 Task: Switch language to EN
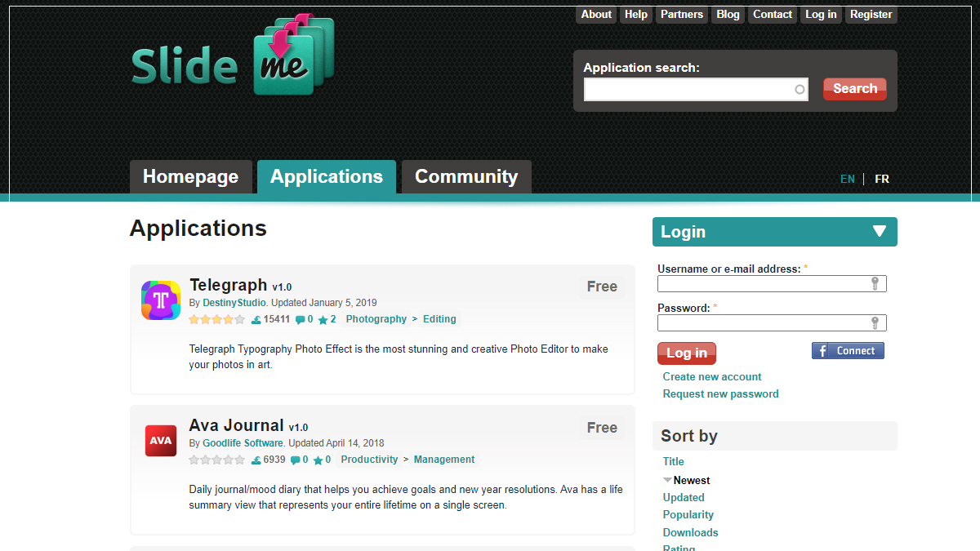tap(848, 179)
